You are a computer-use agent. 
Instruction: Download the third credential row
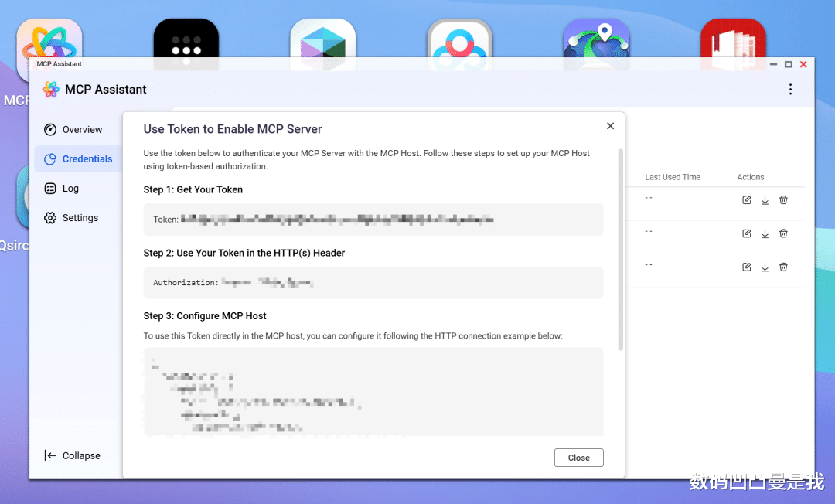coord(765,267)
